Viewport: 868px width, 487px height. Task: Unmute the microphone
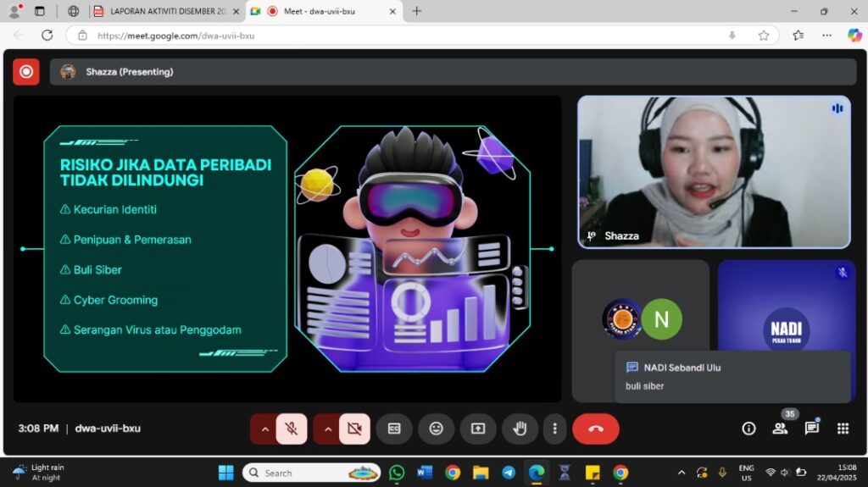point(292,429)
